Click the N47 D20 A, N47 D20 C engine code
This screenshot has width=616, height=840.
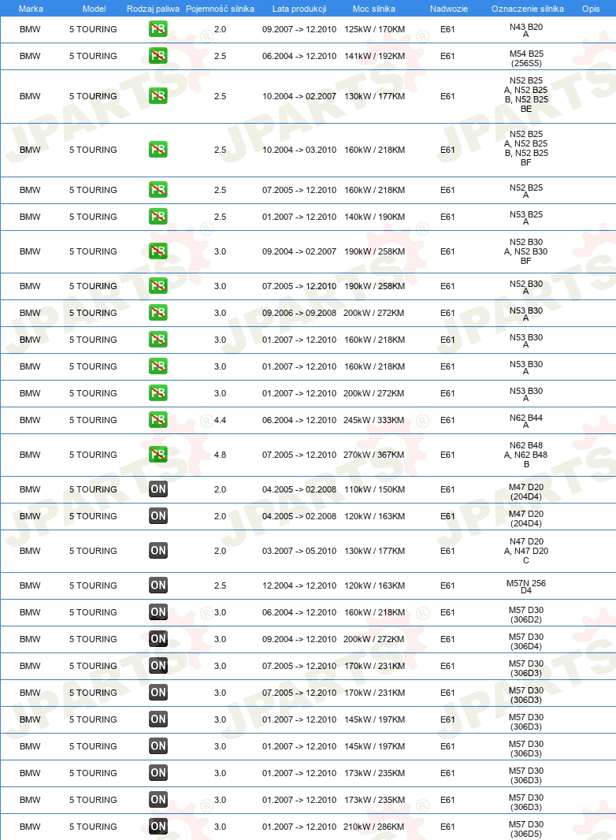click(526, 551)
